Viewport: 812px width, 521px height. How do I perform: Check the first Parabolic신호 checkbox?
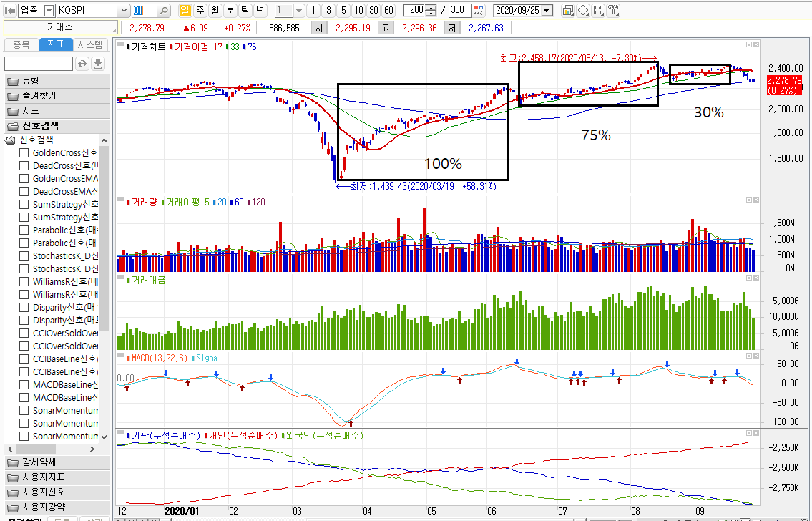(x=24, y=230)
